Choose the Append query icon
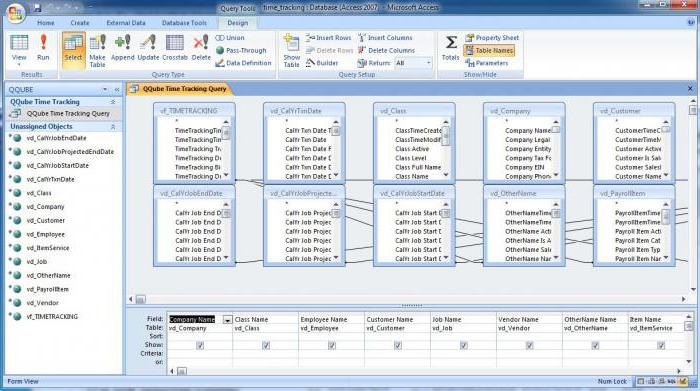 click(123, 47)
